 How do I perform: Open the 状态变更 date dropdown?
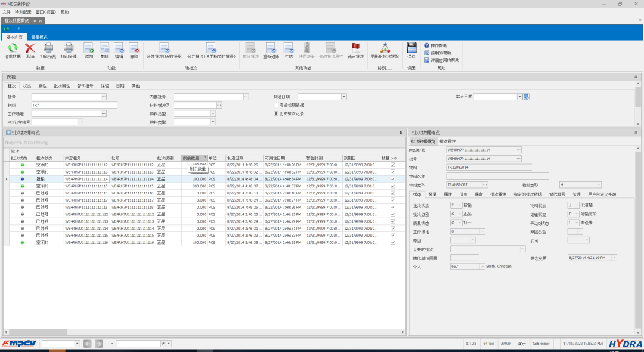tap(614, 258)
